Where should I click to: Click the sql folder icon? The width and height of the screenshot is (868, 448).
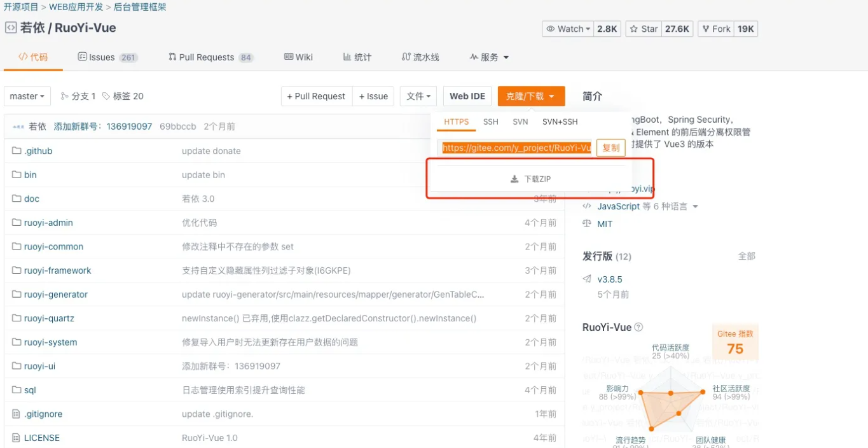coord(17,390)
